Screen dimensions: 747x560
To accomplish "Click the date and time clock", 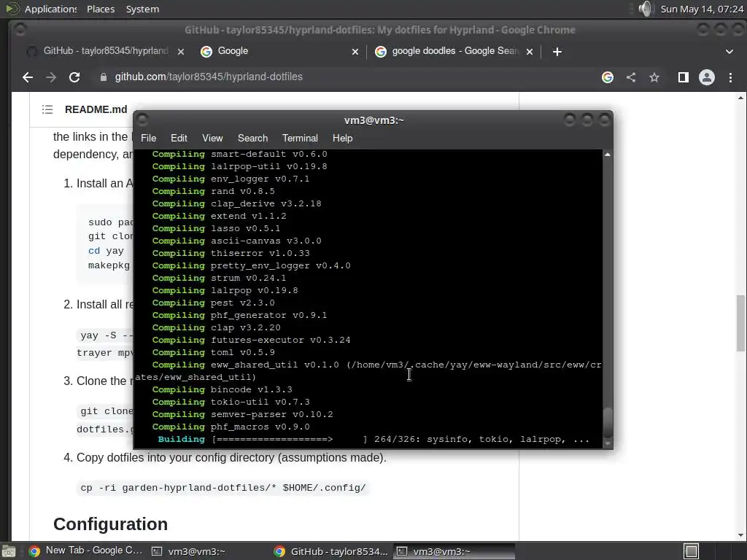I will [x=701, y=9].
